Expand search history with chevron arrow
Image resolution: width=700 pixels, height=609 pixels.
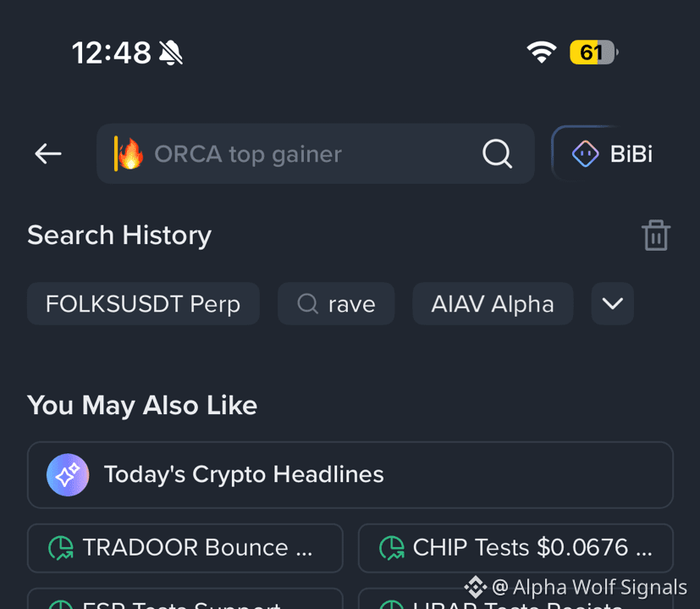tap(613, 304)
